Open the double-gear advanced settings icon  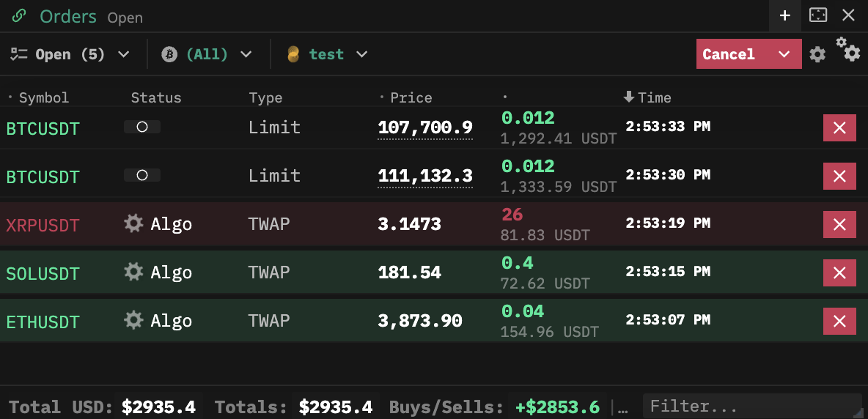(x=848, y=49)
